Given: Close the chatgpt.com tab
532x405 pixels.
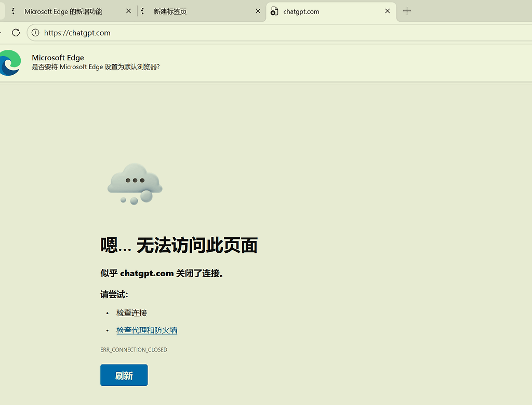Looking at the screenshot, I should pyautogui.click(x=388, y=11).
